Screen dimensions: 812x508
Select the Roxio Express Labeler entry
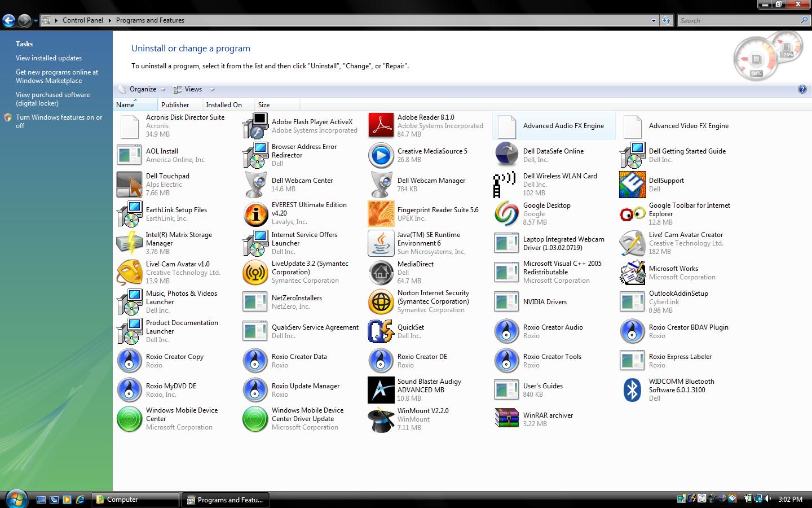[679, 361]
